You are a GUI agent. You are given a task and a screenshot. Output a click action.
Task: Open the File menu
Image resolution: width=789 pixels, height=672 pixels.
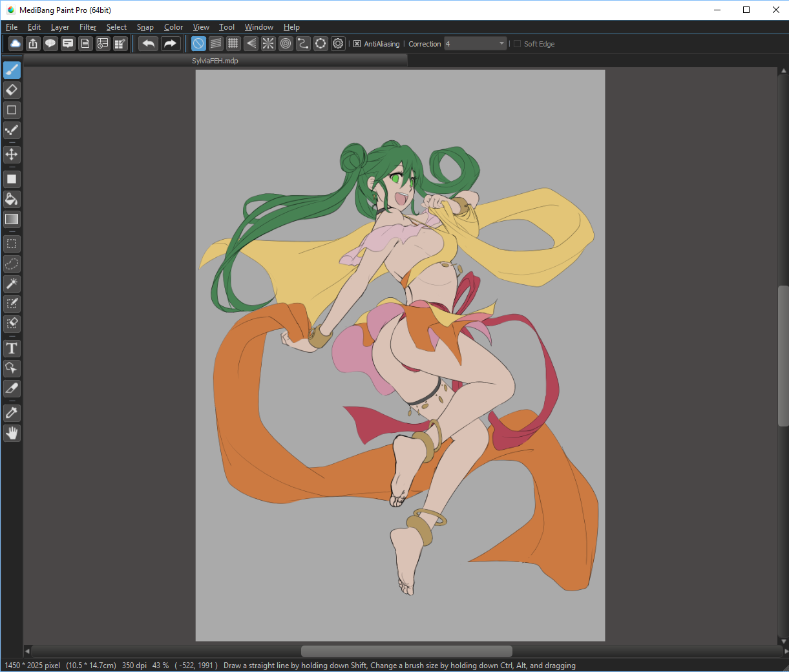pyautogui.click(x=12, y=27)
